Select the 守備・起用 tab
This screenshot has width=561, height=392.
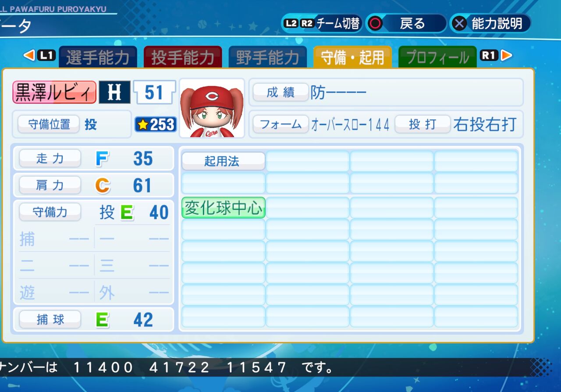point(352,57)
